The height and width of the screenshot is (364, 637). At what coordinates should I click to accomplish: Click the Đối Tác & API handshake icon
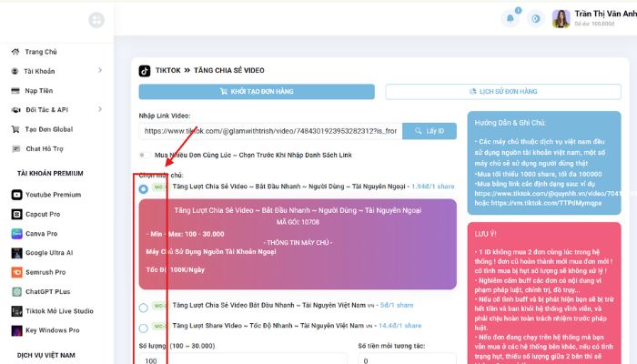tap(15, 110)
